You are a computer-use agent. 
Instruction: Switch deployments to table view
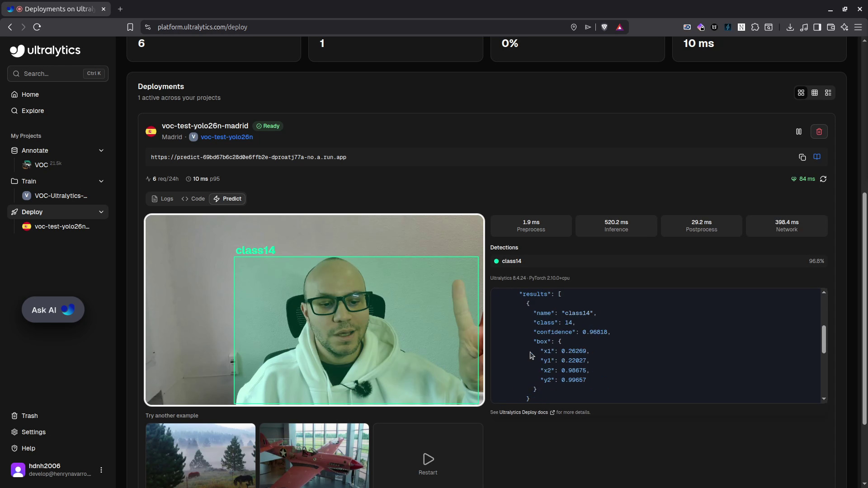tap(815, 93)
